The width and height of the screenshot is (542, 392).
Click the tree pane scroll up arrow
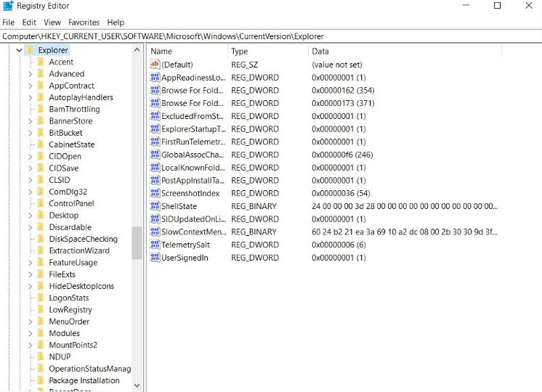[x=137, y=50]
